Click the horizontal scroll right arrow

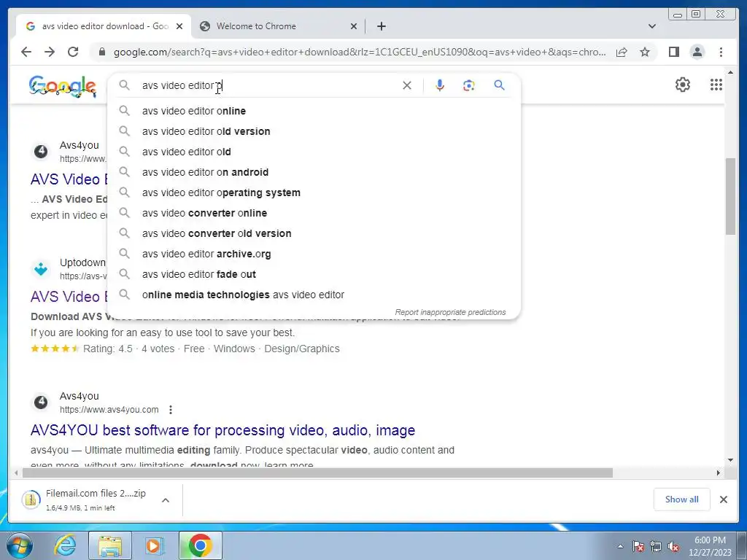coord(719,472)
